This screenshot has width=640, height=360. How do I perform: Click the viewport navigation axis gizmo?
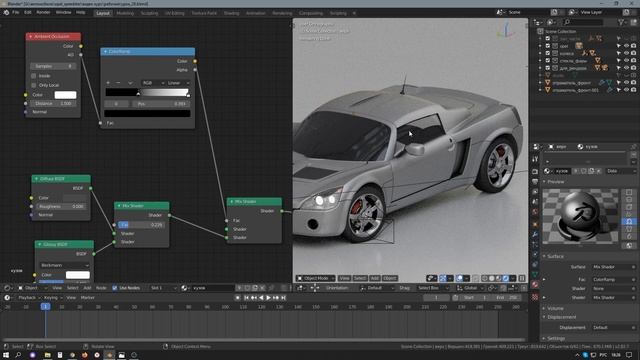pyautogui.click(x=506, y=31)
